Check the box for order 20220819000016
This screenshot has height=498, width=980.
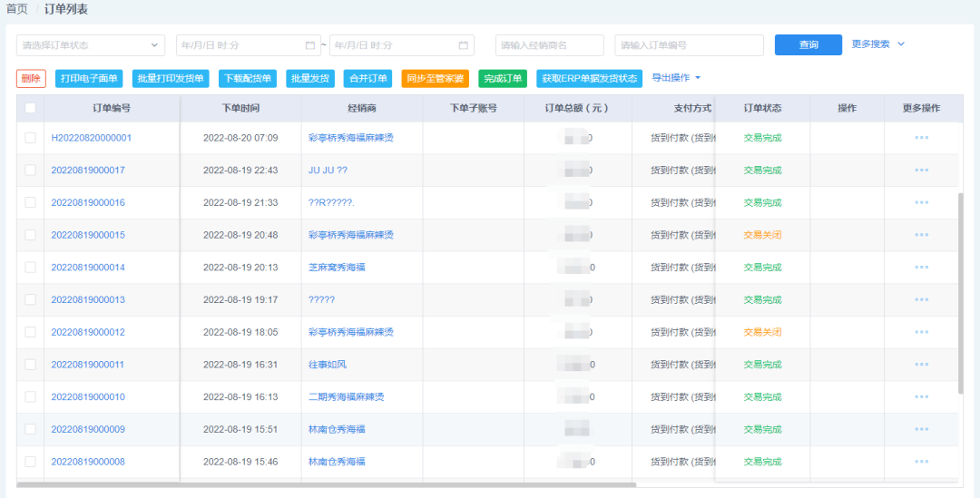pyautogui.click(x=30, y=202)
